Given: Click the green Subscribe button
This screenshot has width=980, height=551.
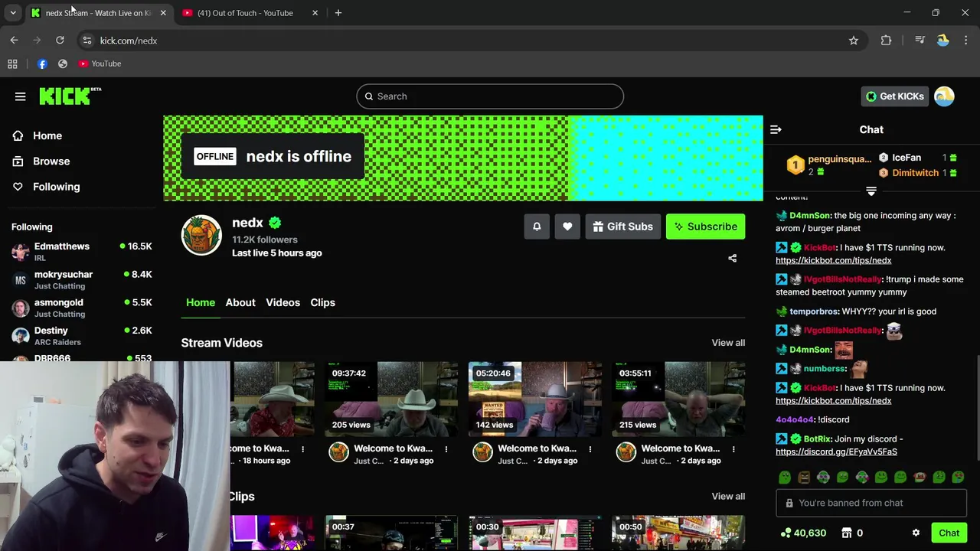Looking at the screenshot, I should [x=705, y=227].
